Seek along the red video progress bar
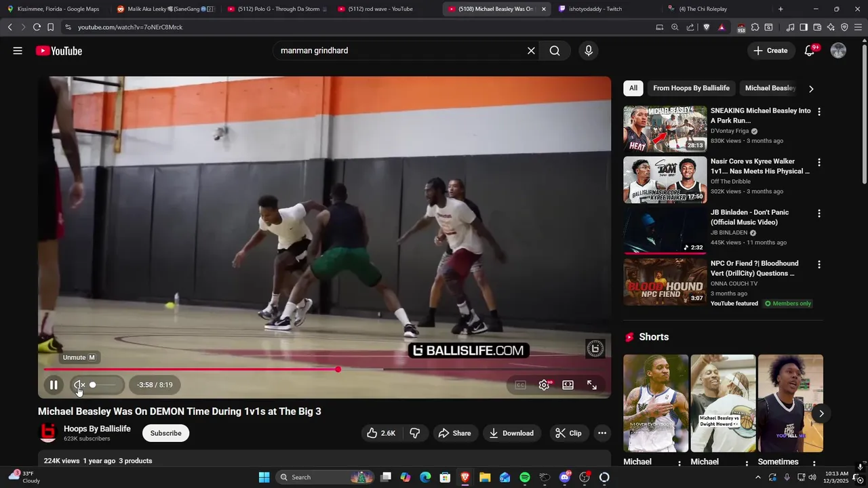Viewport: 868px width, 488px height. [327, 369]
